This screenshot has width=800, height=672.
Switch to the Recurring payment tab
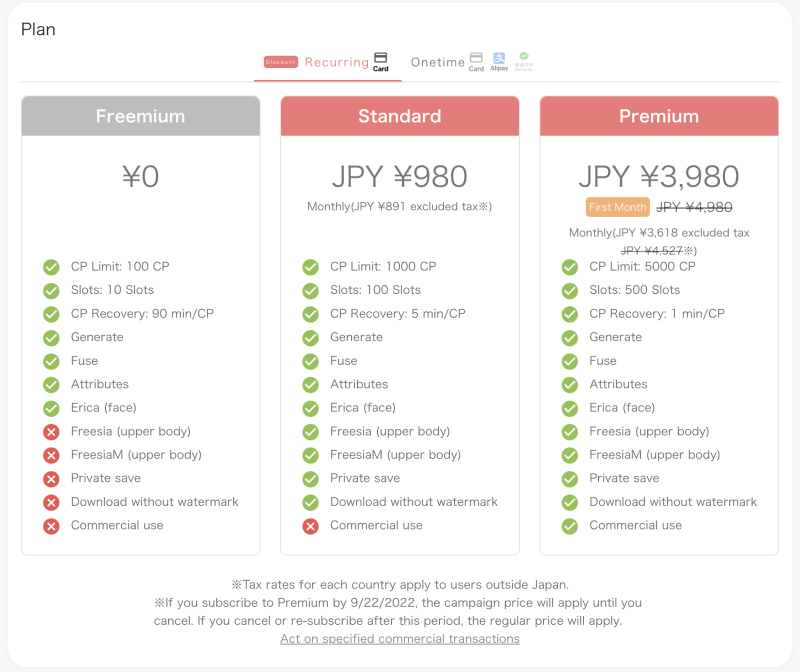tap(336, 62)
